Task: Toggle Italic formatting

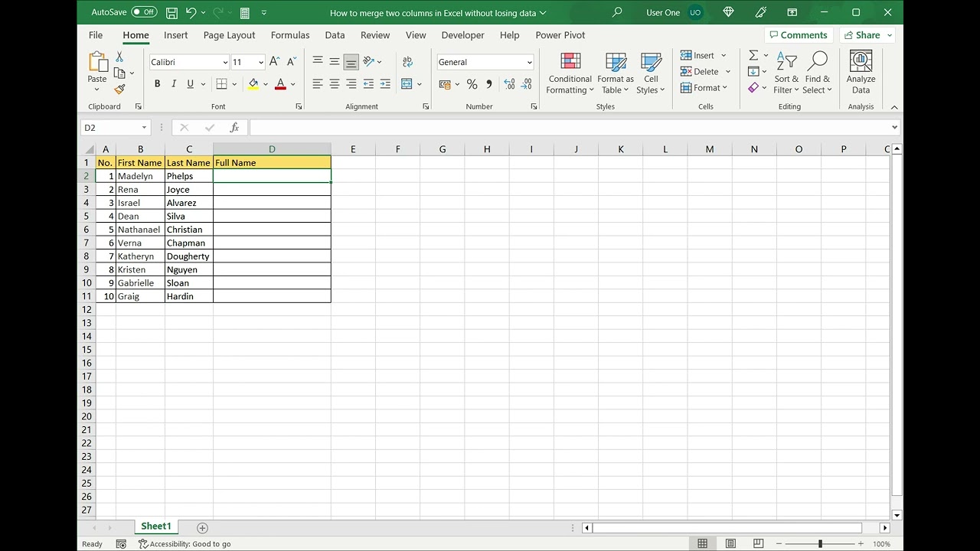Action: [174, 84]
